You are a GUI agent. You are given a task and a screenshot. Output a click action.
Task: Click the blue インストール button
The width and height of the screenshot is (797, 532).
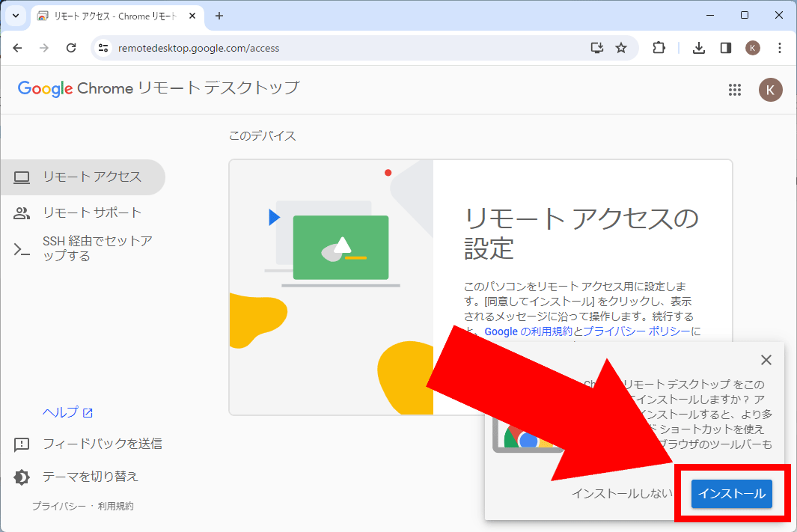732,494
